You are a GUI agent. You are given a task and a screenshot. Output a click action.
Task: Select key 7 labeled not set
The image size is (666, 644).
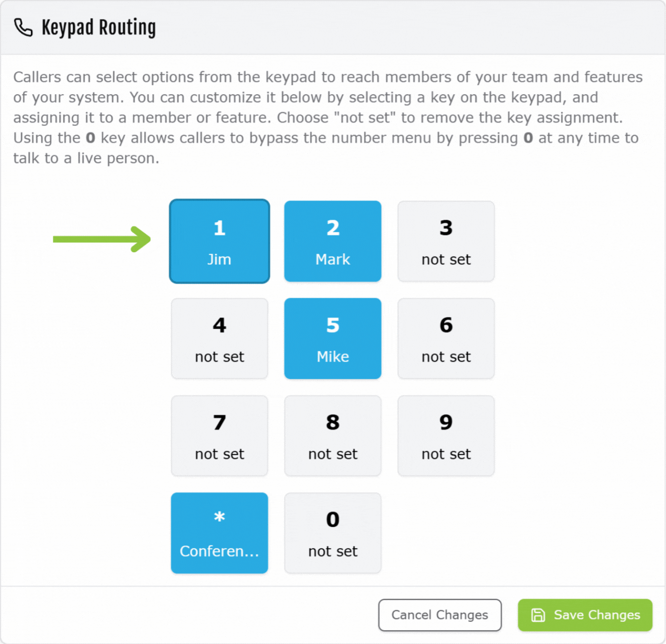pyautogui.click(x=219, y=436)
